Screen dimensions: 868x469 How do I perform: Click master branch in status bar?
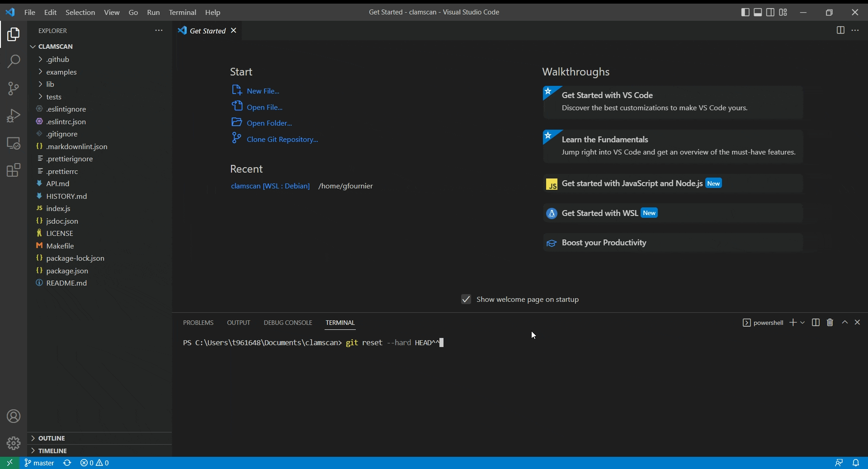[x=39, y=463]
